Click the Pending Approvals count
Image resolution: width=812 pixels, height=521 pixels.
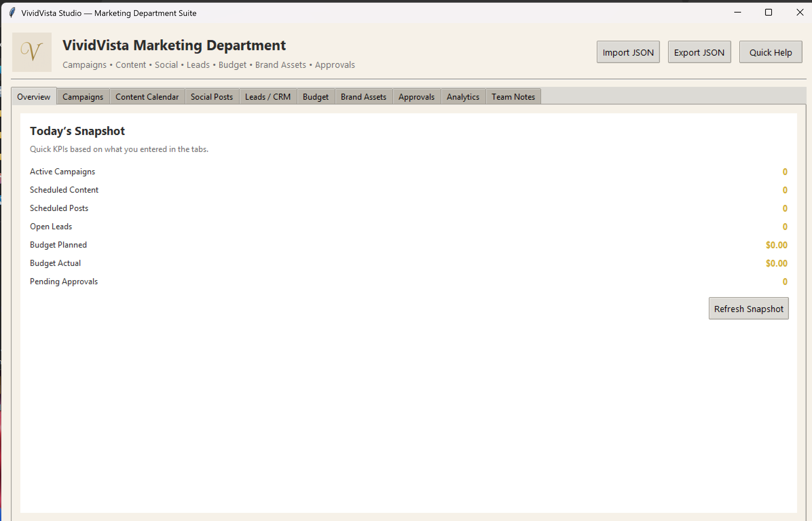tap(785, 282)
